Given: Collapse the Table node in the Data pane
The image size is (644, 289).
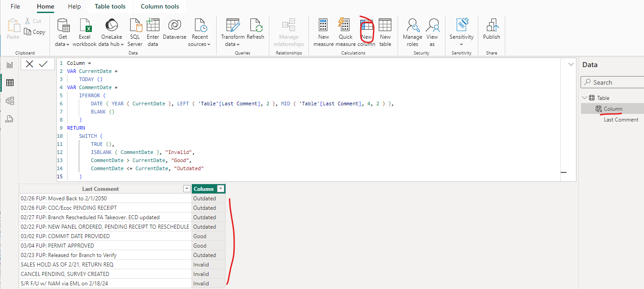Looking at the screenshot, I should click(584, 98).
